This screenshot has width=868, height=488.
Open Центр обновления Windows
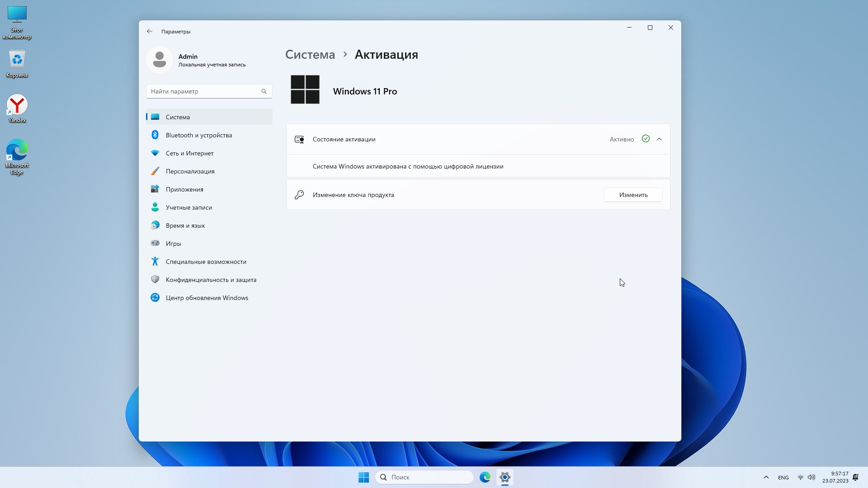207,298
